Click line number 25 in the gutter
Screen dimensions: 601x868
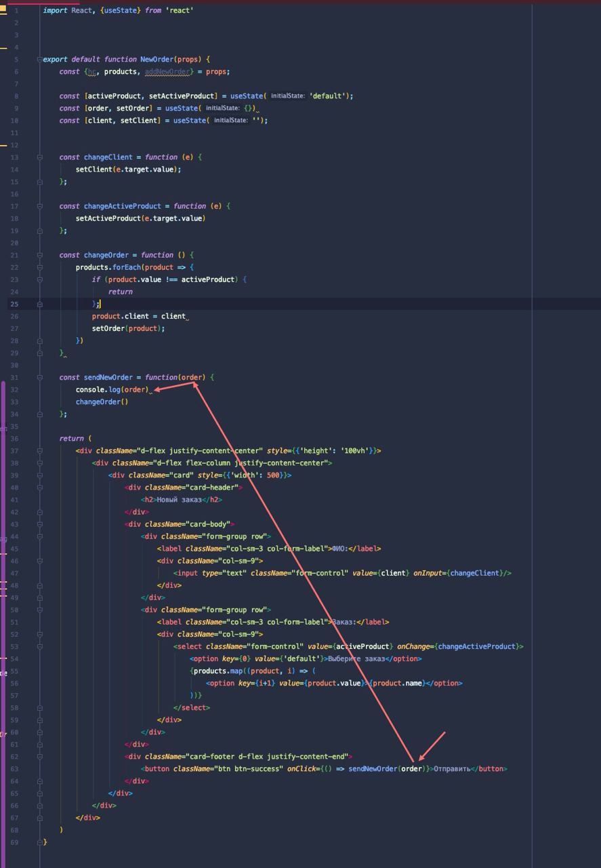click(14, 304)
